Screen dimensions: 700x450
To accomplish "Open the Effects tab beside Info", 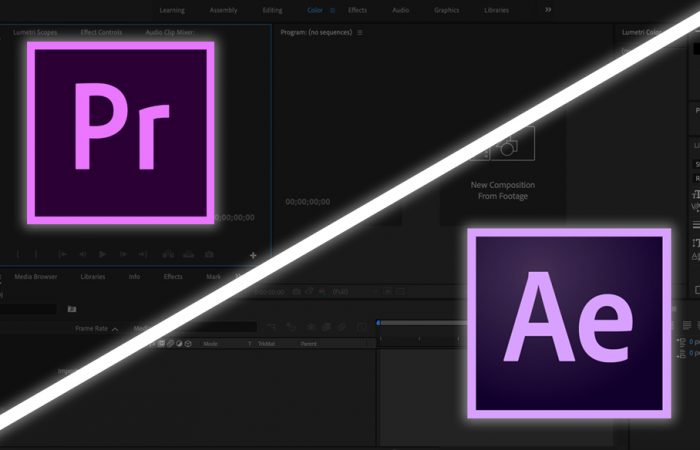I will tap(173, 277).
